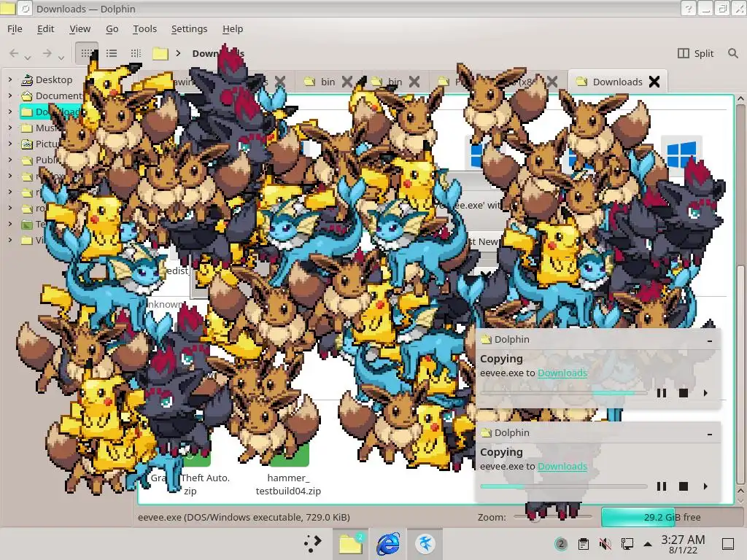The width and height of the screenshot is (747, 560).
Task: Click the muted volume tray icon
Action: (x=605, y=544)
